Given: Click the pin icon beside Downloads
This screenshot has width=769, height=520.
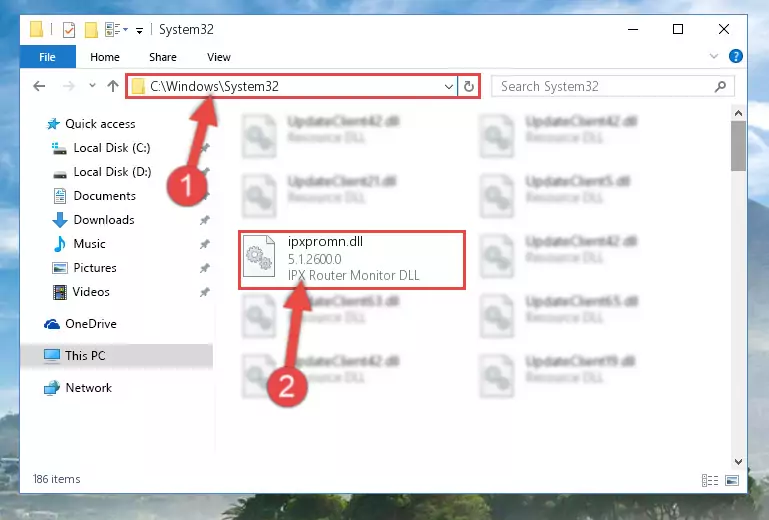Looking at the screenshot, I should pyautogui.click(x=205, y=220).
